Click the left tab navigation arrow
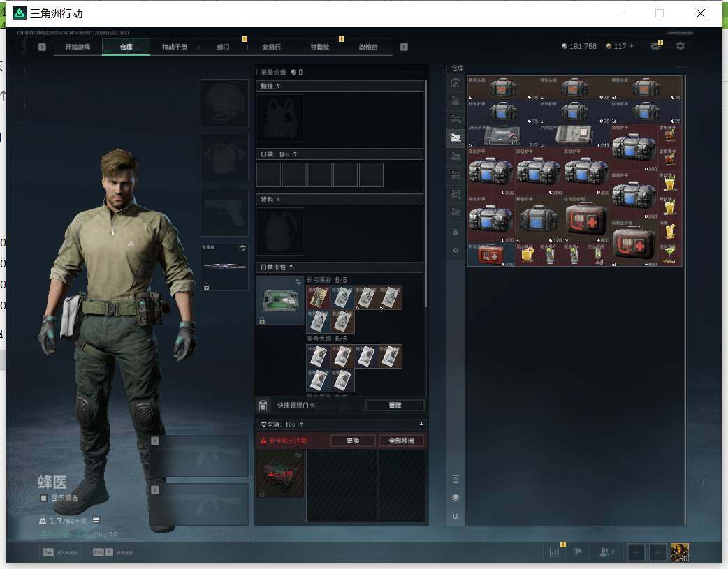 (42, 47)
